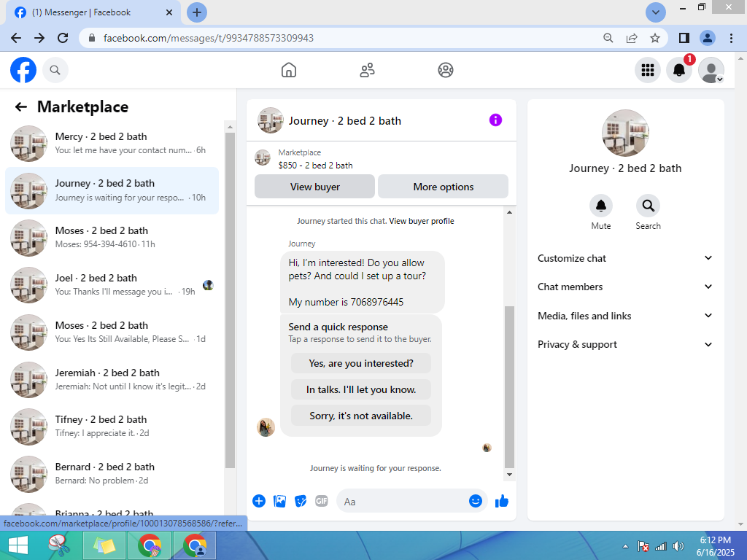Choose a sticker icon

pos(301,501)
